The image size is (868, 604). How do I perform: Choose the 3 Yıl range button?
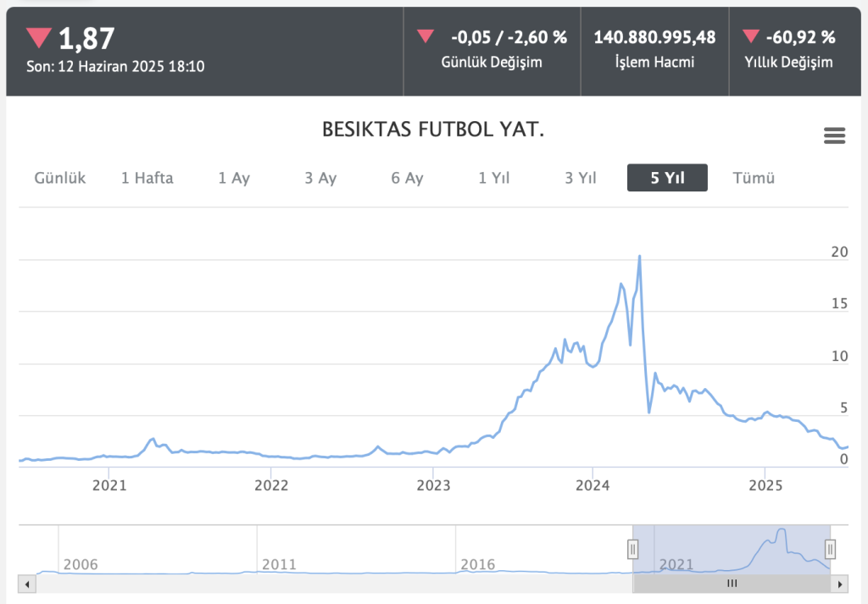pos(581,178)
